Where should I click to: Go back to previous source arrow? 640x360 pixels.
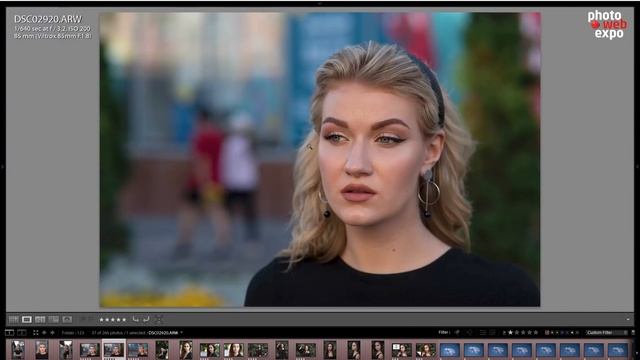(x=44, y=333)
